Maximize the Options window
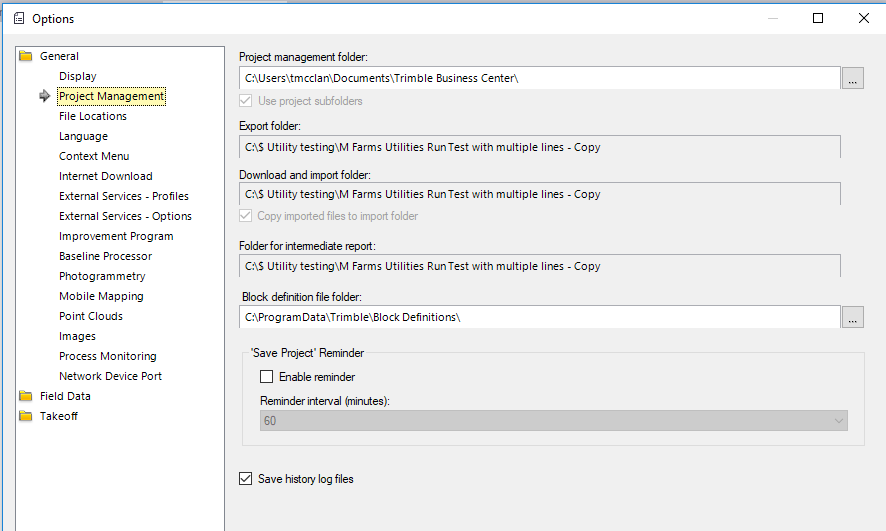 tap(818, 18)
